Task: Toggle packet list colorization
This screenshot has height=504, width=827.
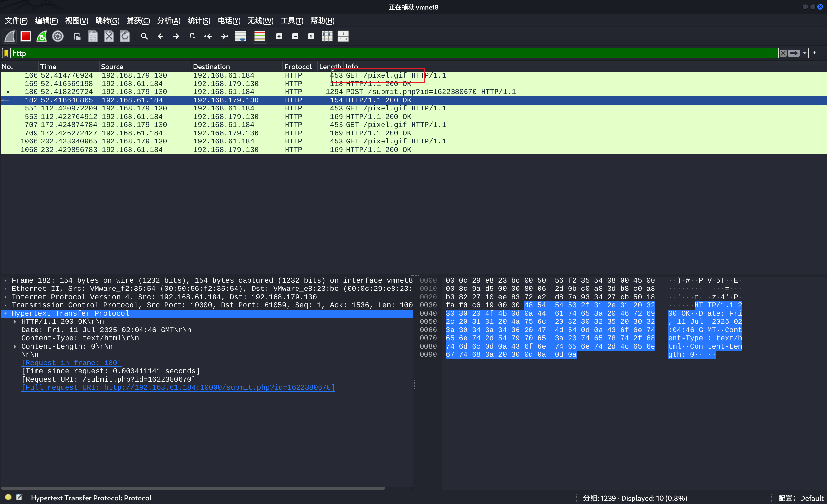Action: (x=259, y=36)
